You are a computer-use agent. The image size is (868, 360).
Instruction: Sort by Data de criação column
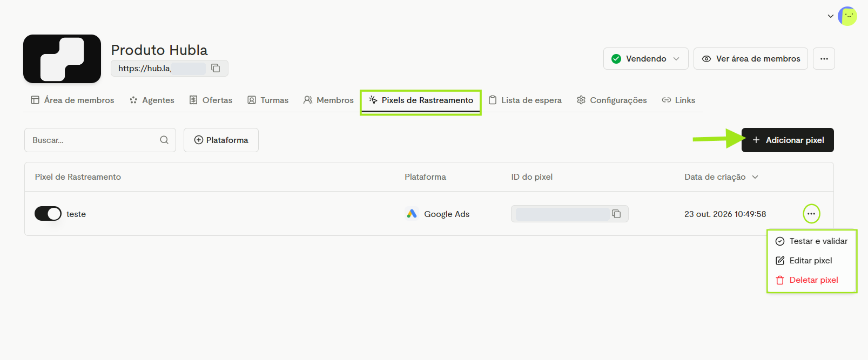pyautogui.click(x=721, y=177)
